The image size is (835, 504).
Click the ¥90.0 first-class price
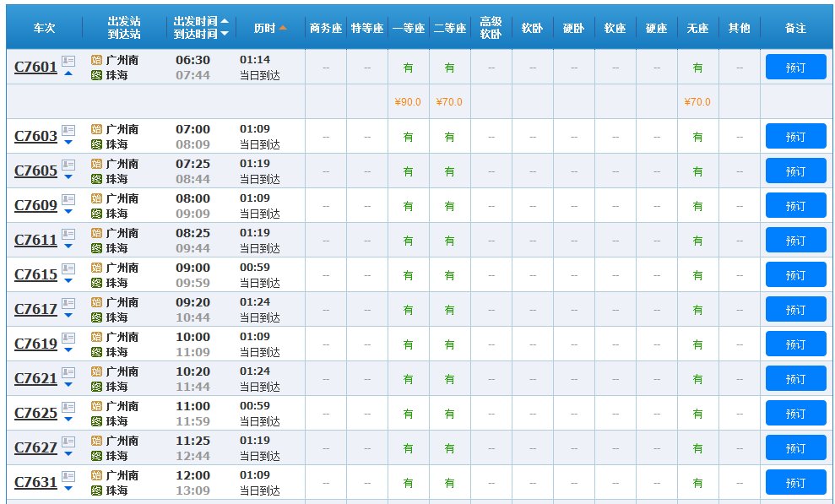(x=408, y=101)
